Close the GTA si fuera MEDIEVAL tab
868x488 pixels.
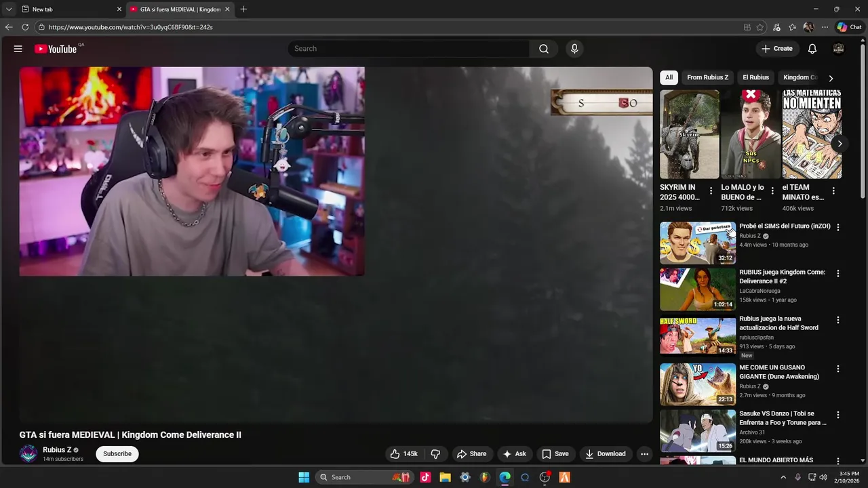[227, 9]
